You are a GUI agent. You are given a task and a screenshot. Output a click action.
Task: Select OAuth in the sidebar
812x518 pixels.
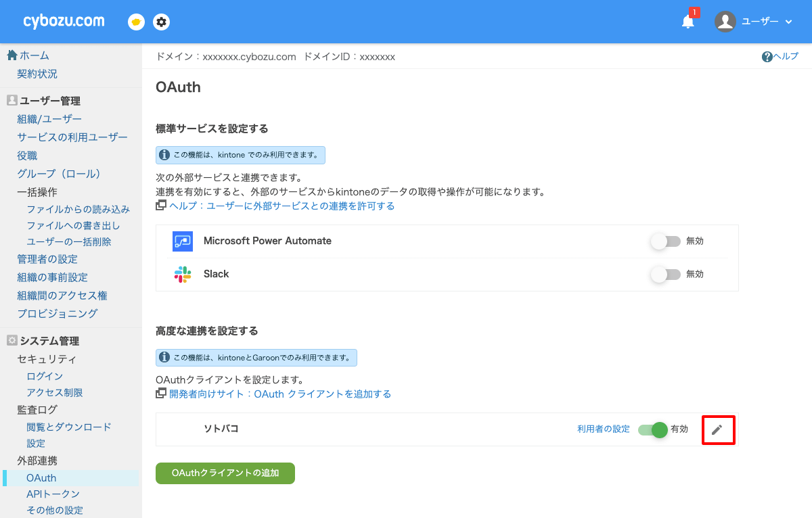41,477
